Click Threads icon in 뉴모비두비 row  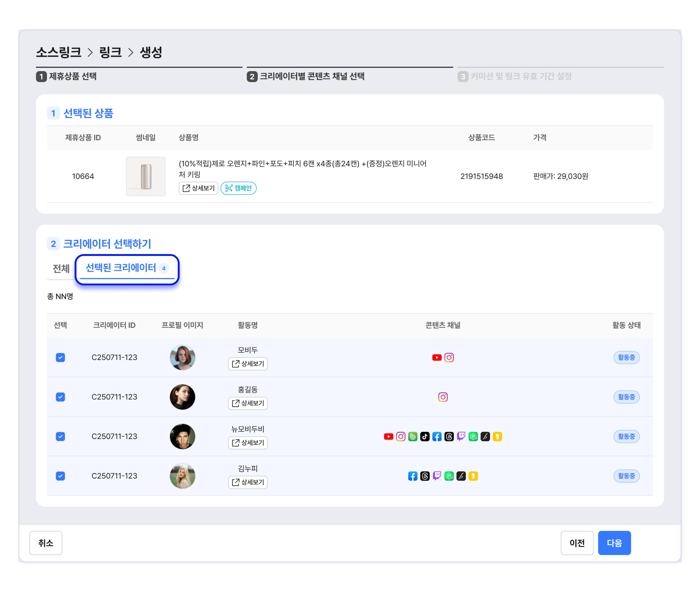[449, 437]
